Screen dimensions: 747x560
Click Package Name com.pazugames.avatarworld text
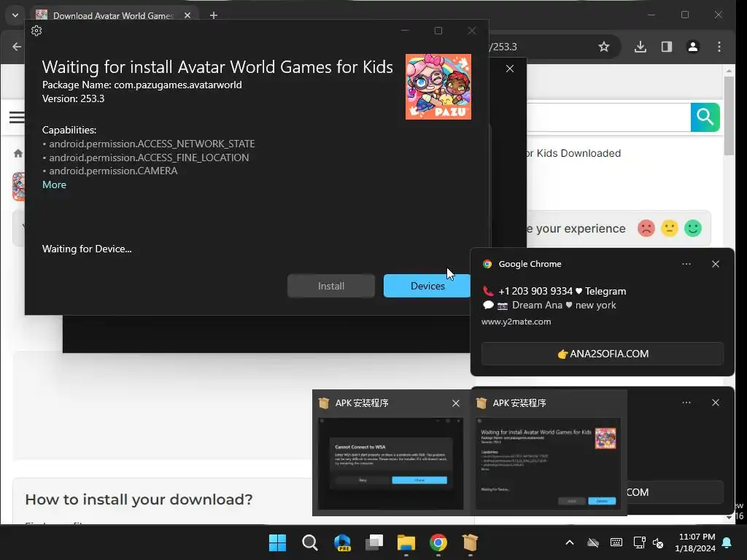pos(142,85)
